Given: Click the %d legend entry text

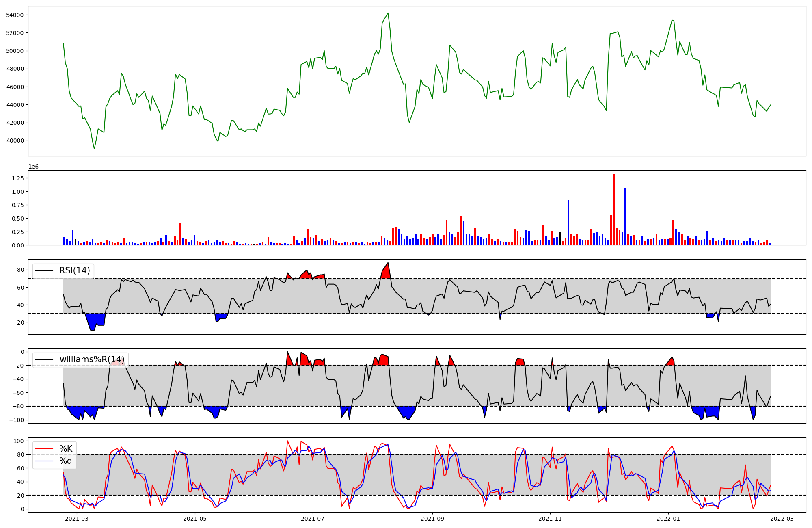Looking at the screenshot, I should click(x=66, y=461).
